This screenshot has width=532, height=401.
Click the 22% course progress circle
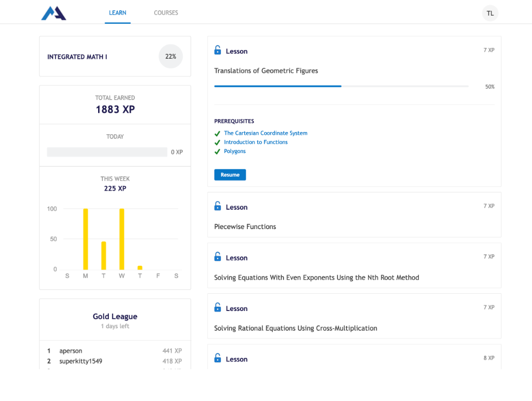click(x=170, y=57)
